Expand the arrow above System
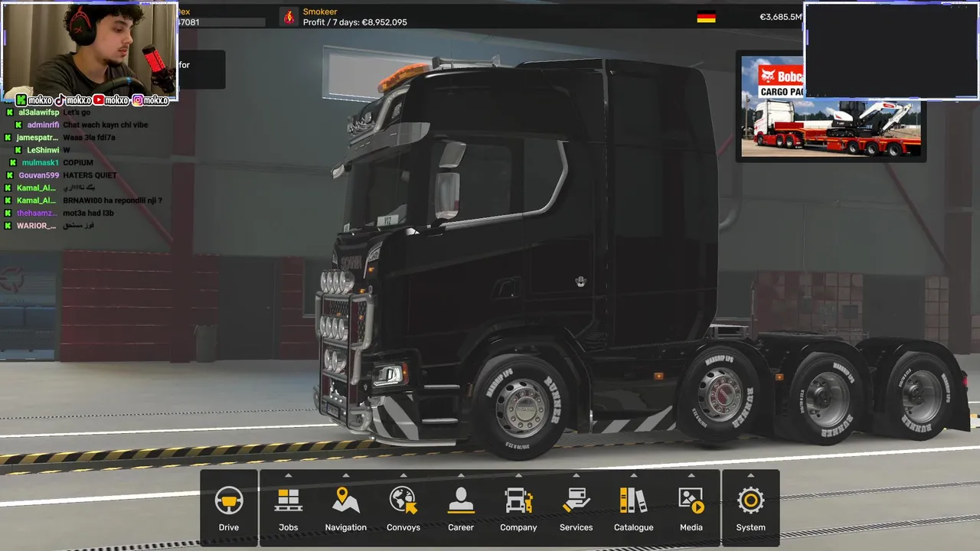This screenshot has width=980, height=551. (750, 475)
